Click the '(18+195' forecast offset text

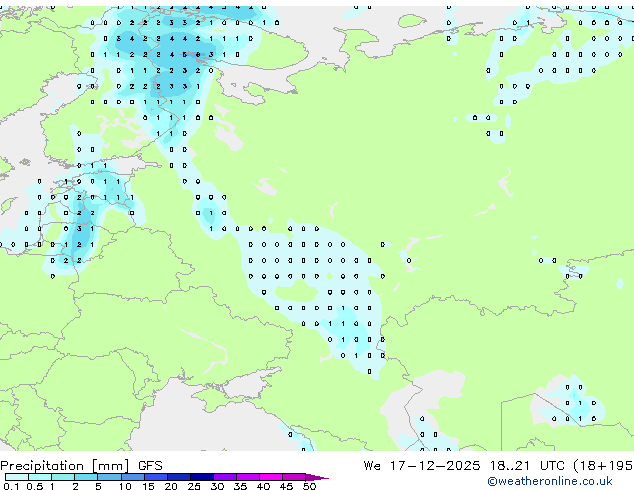[x=603, y=466]
